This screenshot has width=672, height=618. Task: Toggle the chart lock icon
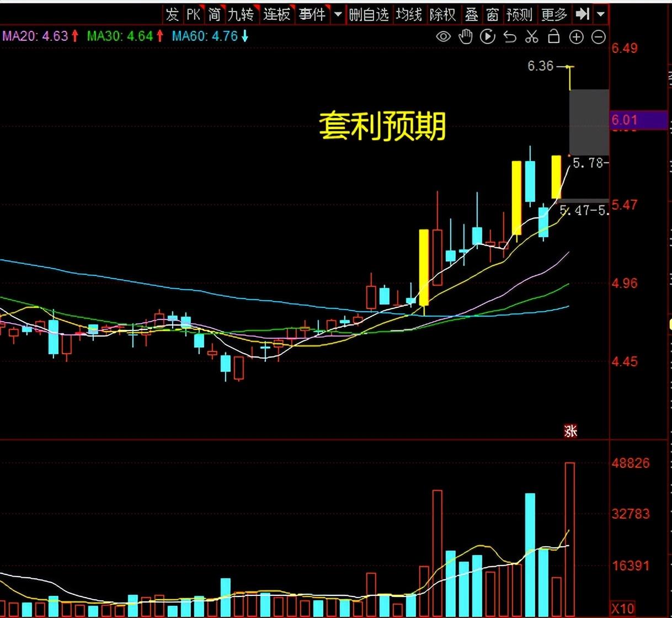coord(553,37)
